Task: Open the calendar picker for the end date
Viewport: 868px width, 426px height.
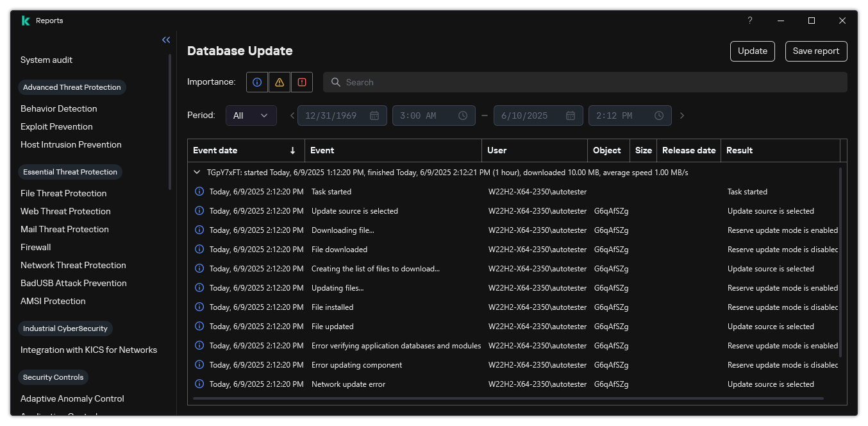Action: tap(569, 115)
